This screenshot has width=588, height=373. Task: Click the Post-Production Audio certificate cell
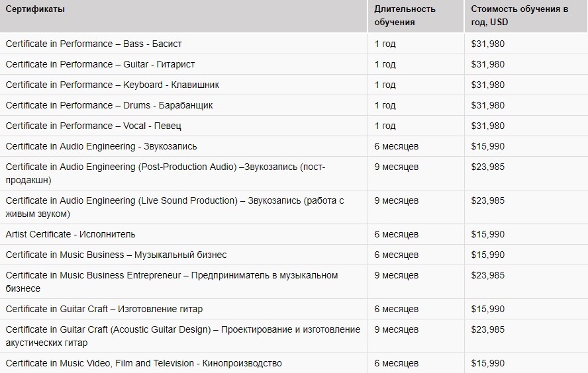166,173
